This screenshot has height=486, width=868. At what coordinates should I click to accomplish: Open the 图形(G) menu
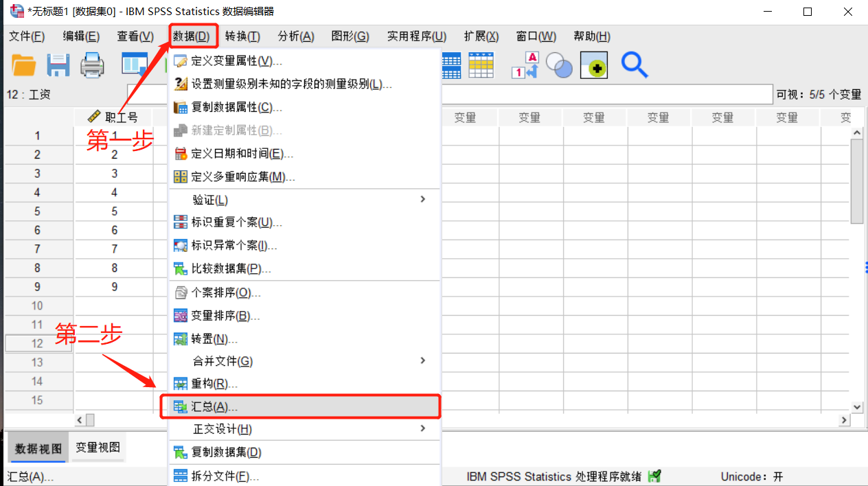tap(350, 36)
